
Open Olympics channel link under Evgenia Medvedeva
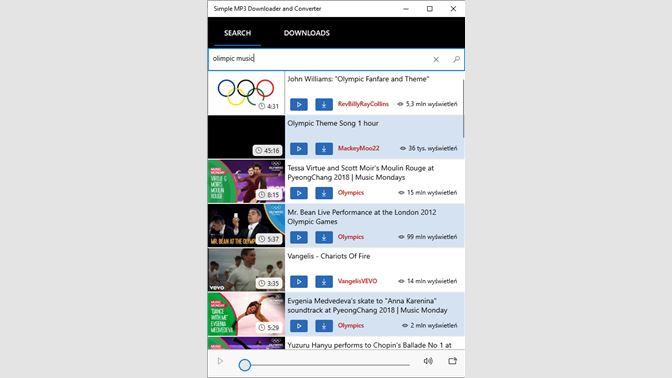point(351,326)
